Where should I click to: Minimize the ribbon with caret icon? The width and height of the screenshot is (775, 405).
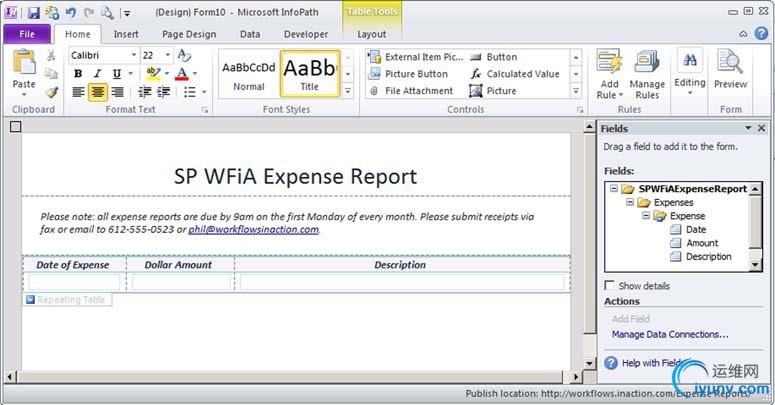(743, 34)
